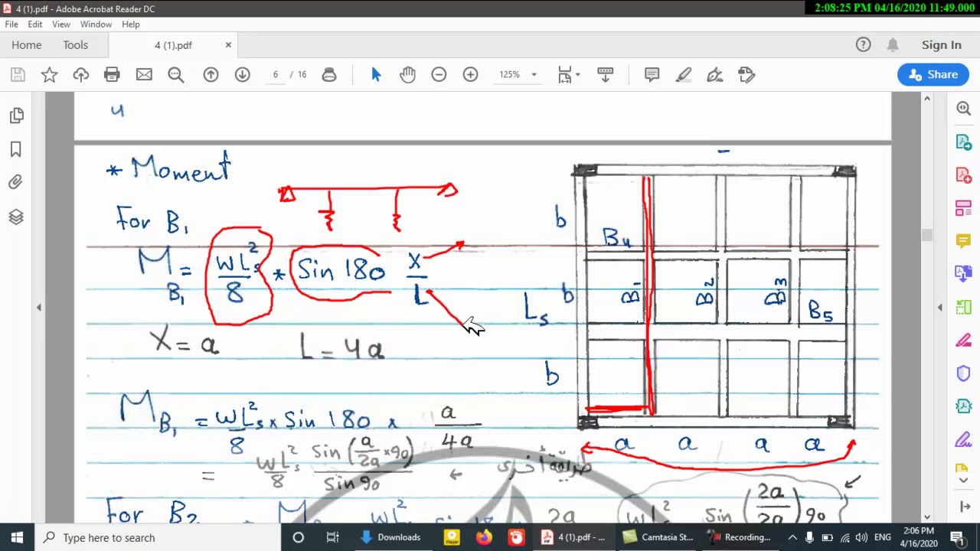The width and height of the screenshot is (980, 551).
Task: Open the Edit PDF tool in right pane
Action: 963,208
